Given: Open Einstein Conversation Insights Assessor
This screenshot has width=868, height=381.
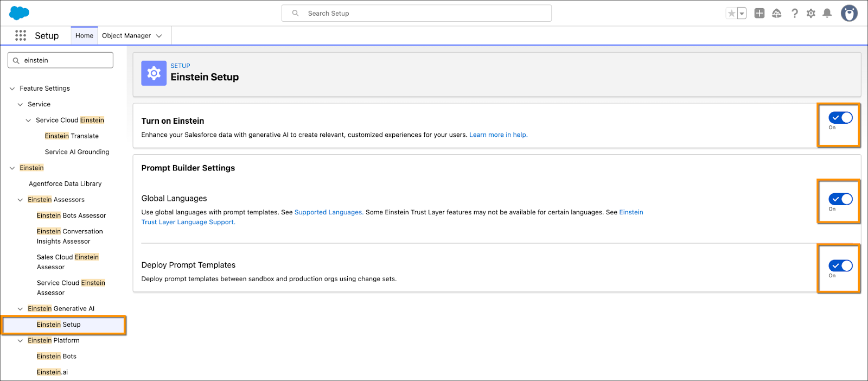Looking at the screenshot, I should [69, 236].
